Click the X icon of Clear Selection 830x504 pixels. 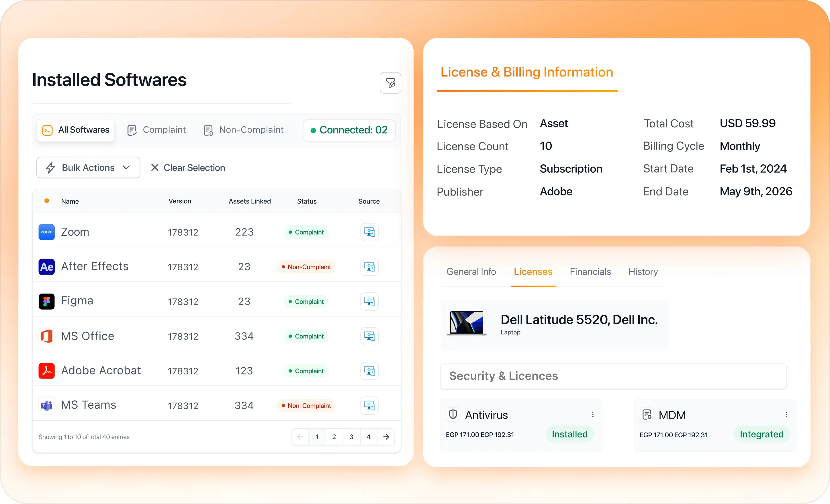coord(154,167)
